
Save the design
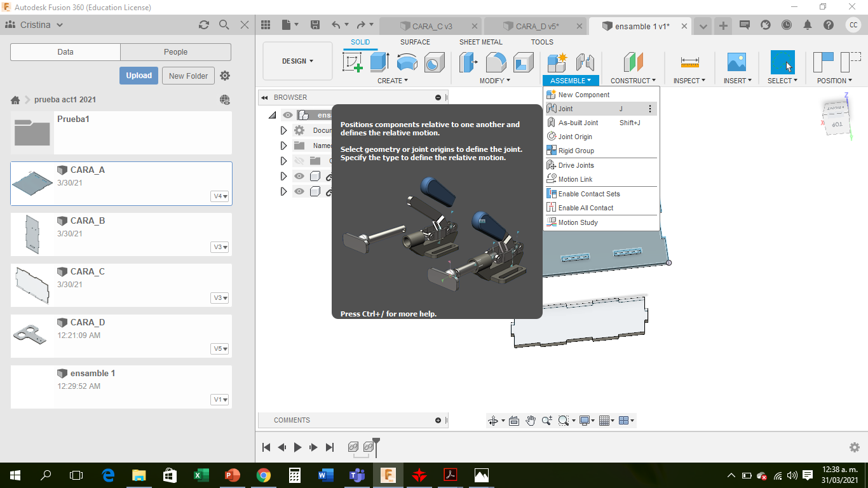(x=315, y=25)
